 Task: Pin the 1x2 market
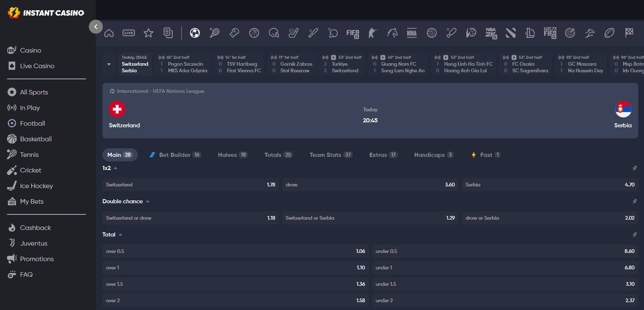coord(635,168)
